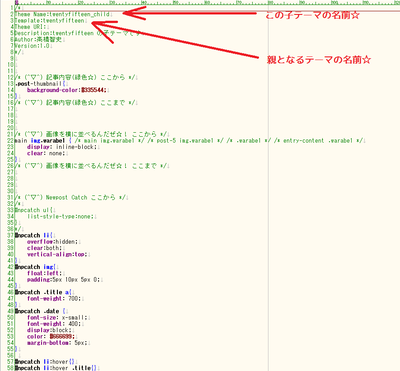400x371 pixels.
Task: Click line number 22 in the gutter
Action: click(11, 141)
